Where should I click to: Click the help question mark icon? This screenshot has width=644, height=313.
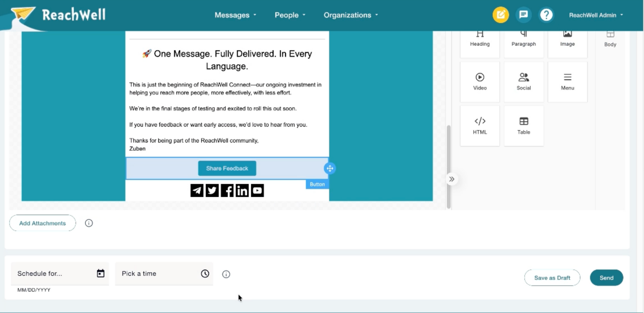pos(546,15)
